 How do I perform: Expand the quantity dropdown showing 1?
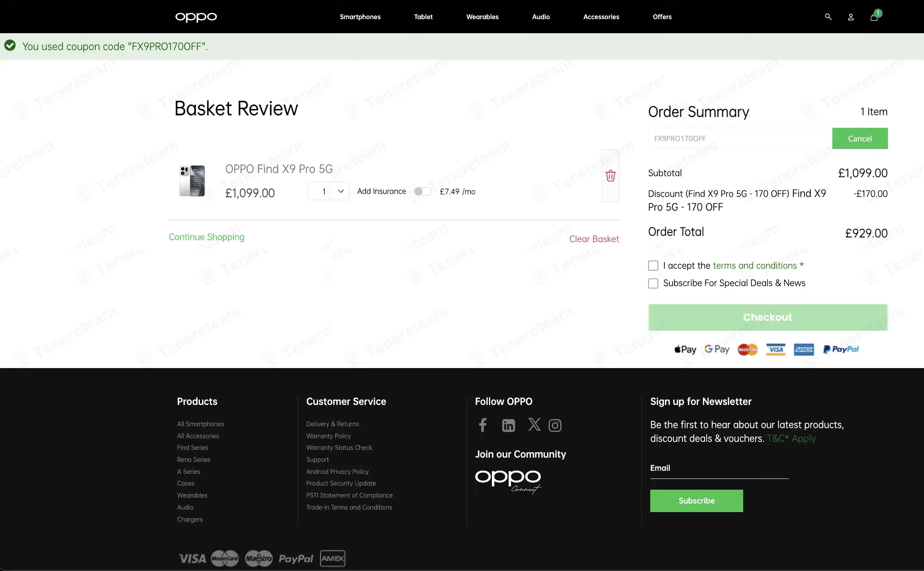[328, 191]
